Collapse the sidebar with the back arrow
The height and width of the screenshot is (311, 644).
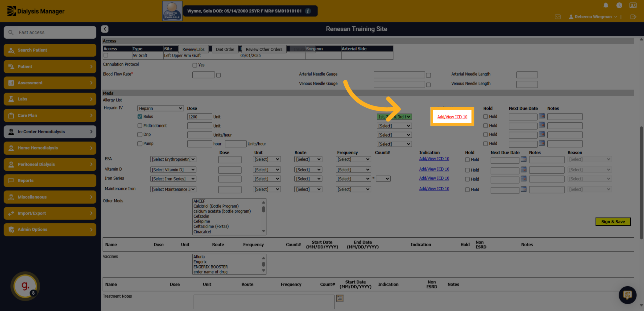tap(105, 29)
